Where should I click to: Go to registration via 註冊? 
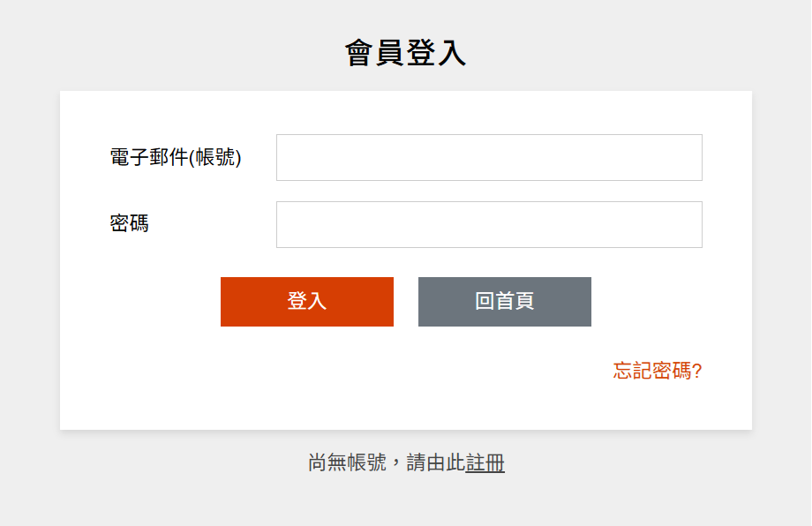(485, 462)
